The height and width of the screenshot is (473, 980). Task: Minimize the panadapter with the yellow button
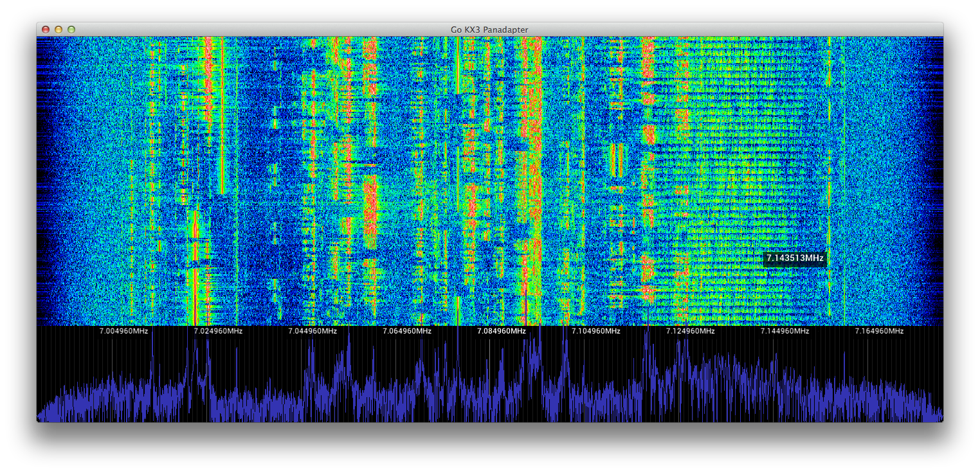coord(59,30)
